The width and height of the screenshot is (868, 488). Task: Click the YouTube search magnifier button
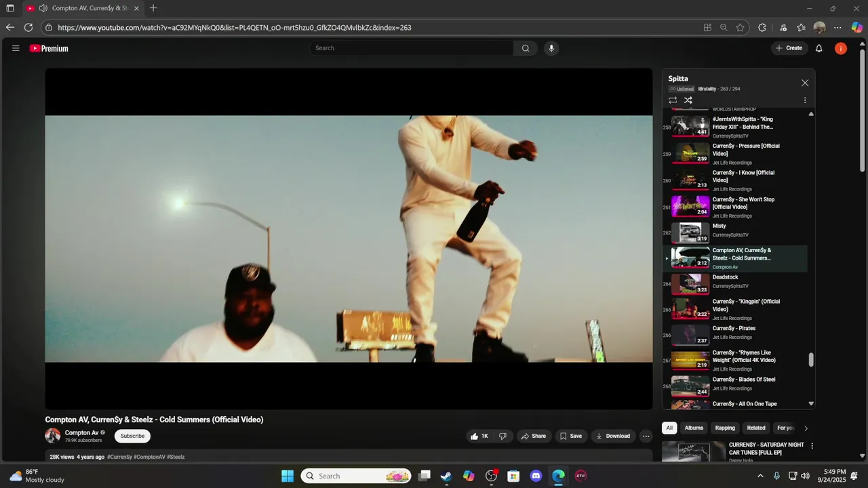(x=526, y=48)
